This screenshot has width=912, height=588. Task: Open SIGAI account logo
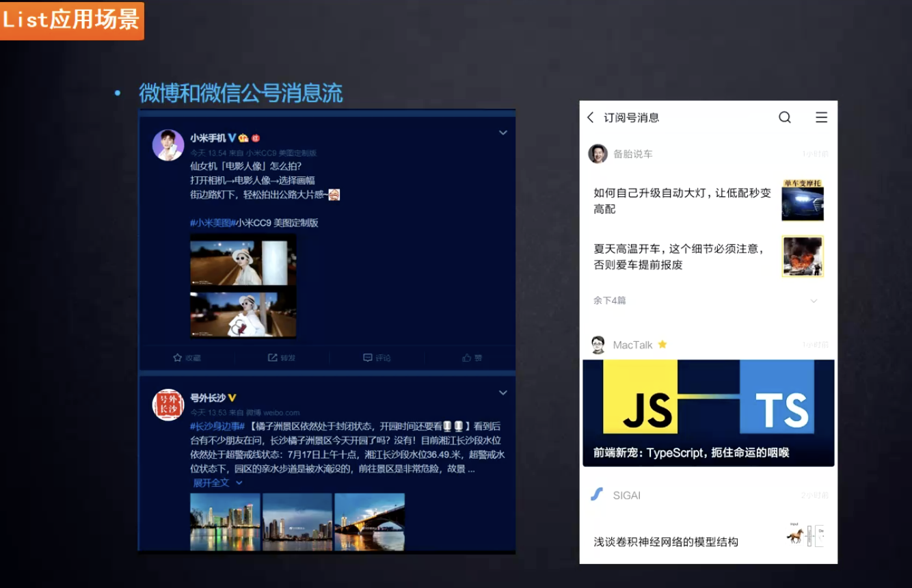[597, 494]
